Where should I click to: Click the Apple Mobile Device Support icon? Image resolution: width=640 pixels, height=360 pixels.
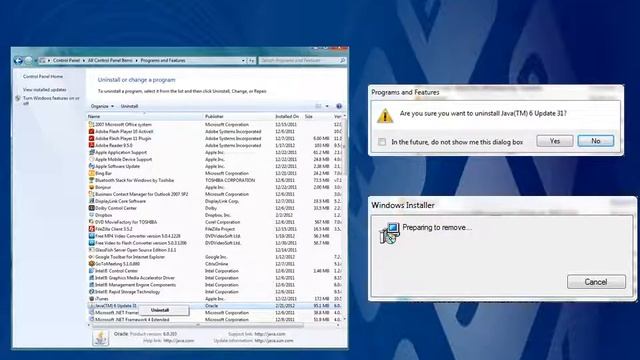point(91,159)
